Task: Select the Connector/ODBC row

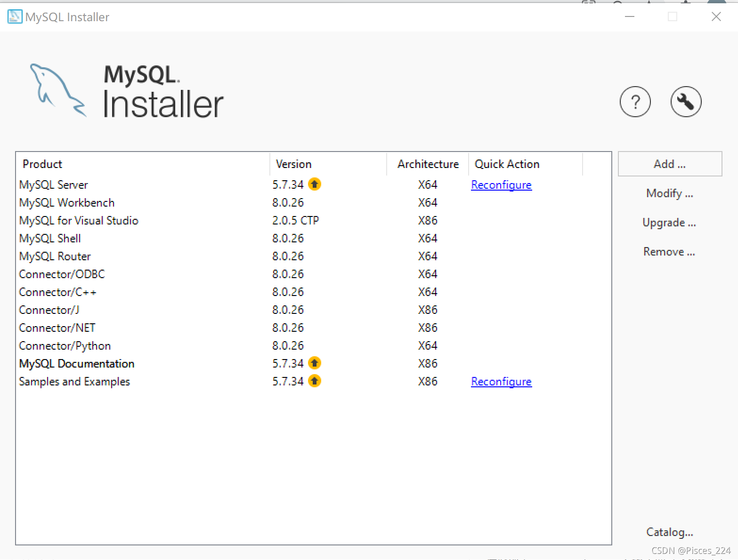Action: (x=313, y=274)
